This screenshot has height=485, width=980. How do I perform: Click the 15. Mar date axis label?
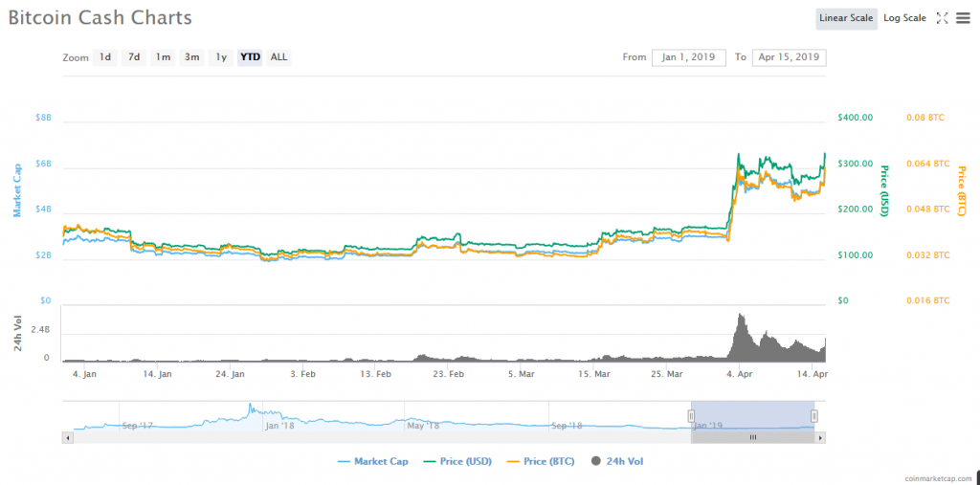tap(595, 374)
